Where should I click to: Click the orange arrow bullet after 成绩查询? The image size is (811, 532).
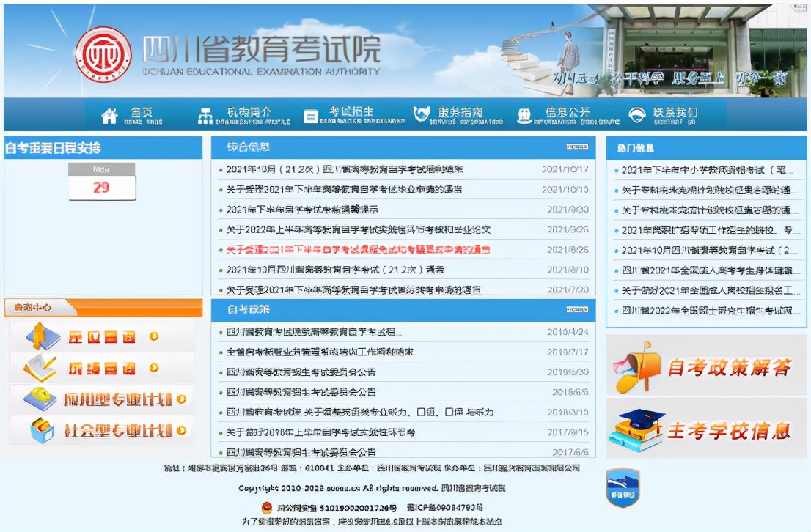(153, 368)
